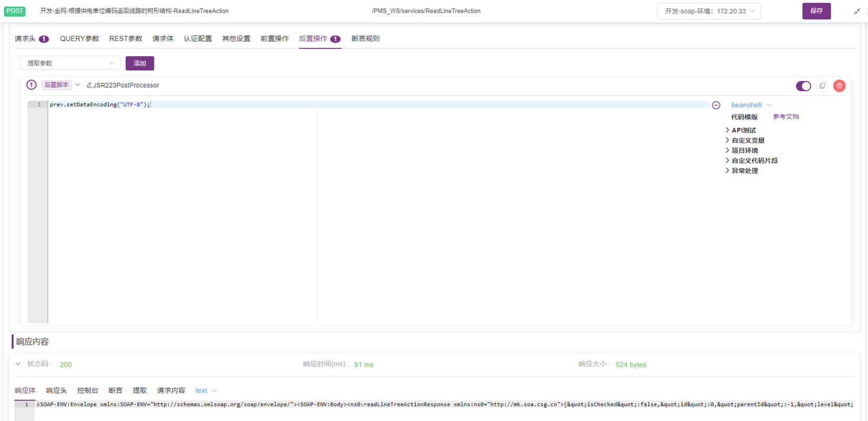Show the 响应头 response tab
868x421 pixels.
click(56, 391)
